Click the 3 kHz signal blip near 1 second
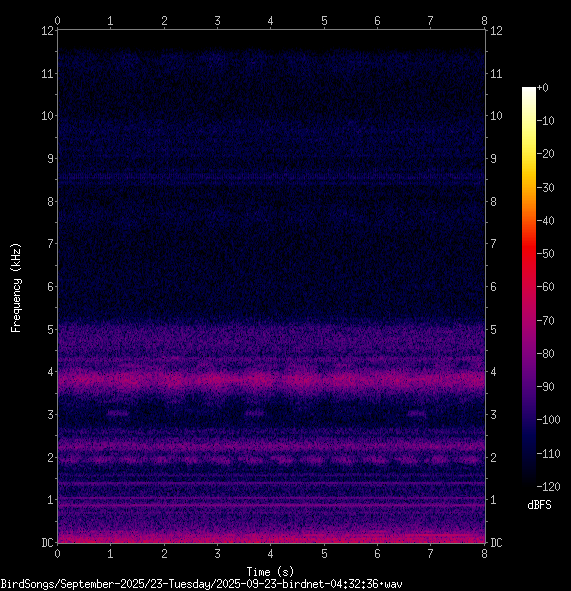Screen dimensions: 571x591 pyautogui.click(x=118, y=413)
